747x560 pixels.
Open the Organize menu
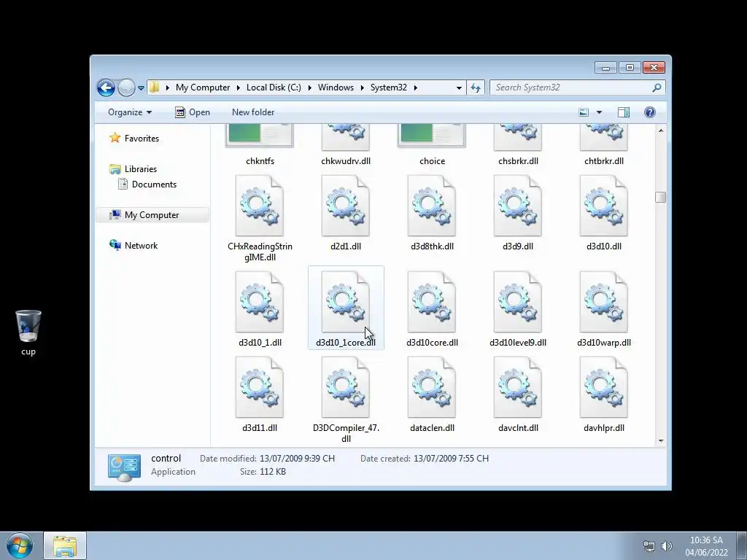point(130,112)
